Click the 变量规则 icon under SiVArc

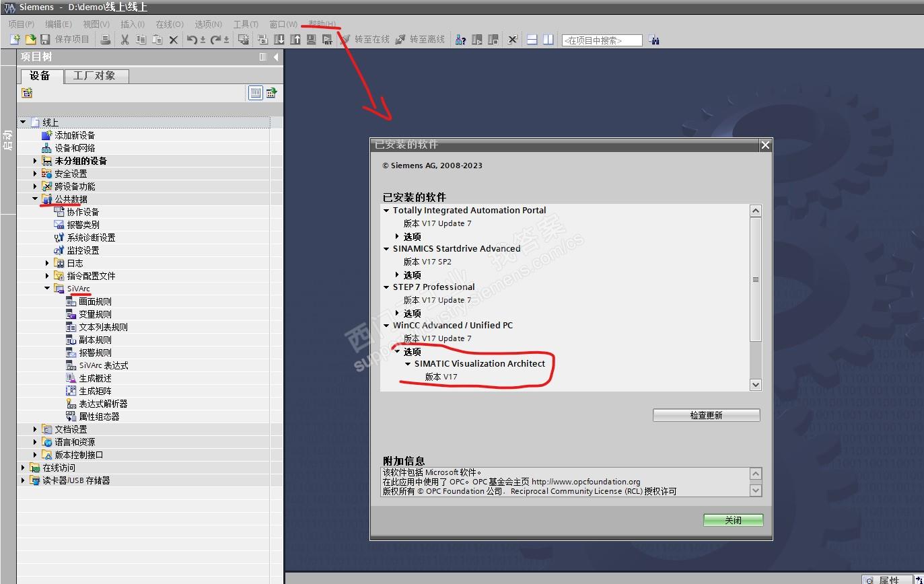point(71,314)
